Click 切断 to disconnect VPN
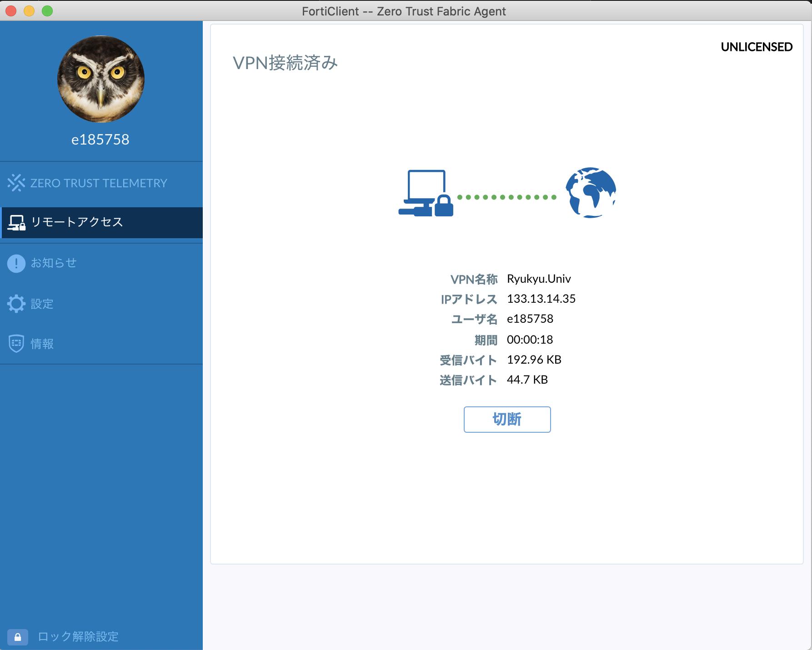Image resolution: width=812 pixels, height=650 pixels. click(507, 419)
